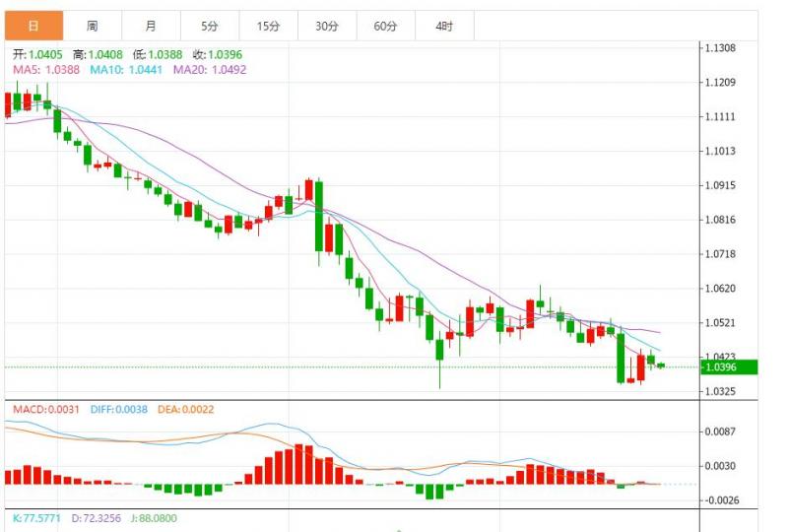Switch to the 4时 four-hour tab

444,26
